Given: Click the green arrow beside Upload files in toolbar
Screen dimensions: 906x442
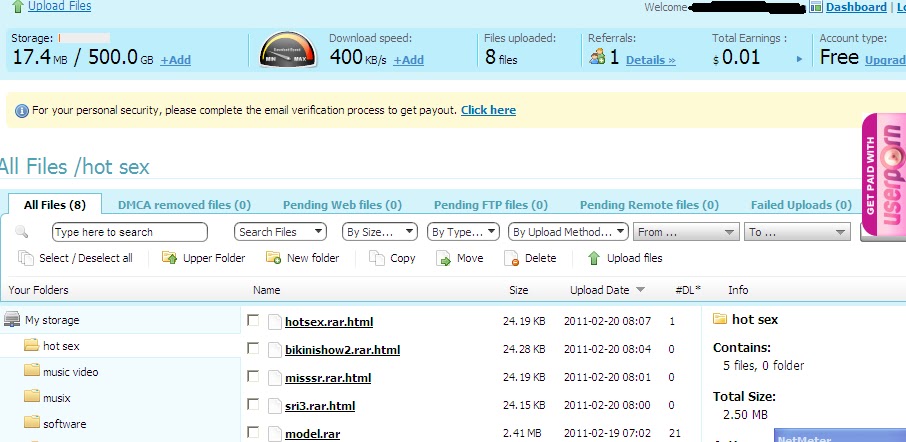Looking at the screenshot, I should pos(593,258).
